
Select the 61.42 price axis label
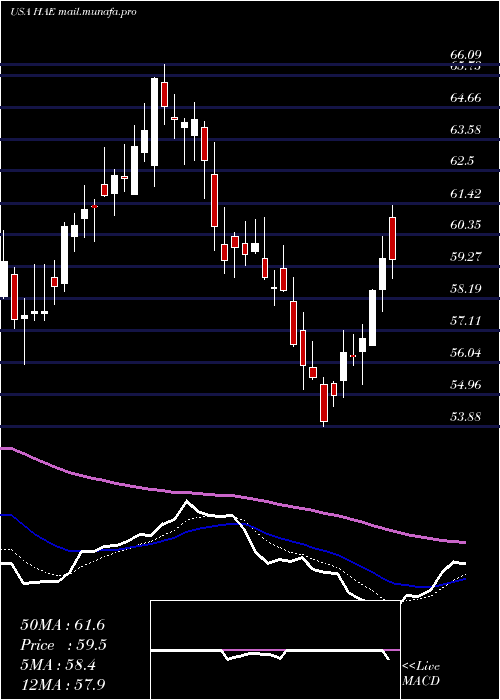click(x=466, y=194)
